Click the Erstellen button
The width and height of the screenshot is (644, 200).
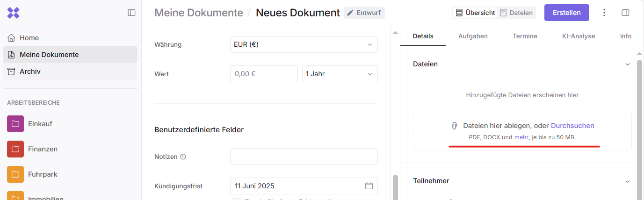(x=566, y=13)
